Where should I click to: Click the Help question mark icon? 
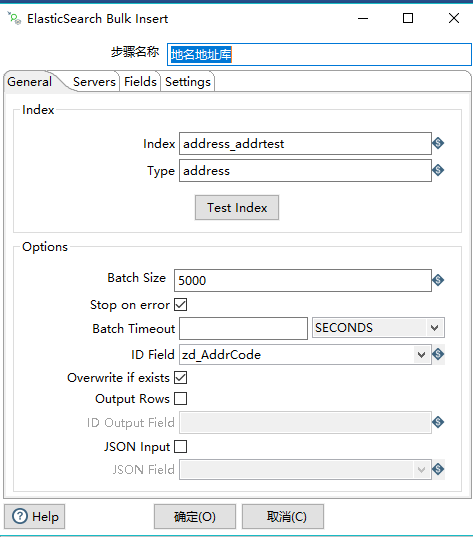[x=20, y=516]
